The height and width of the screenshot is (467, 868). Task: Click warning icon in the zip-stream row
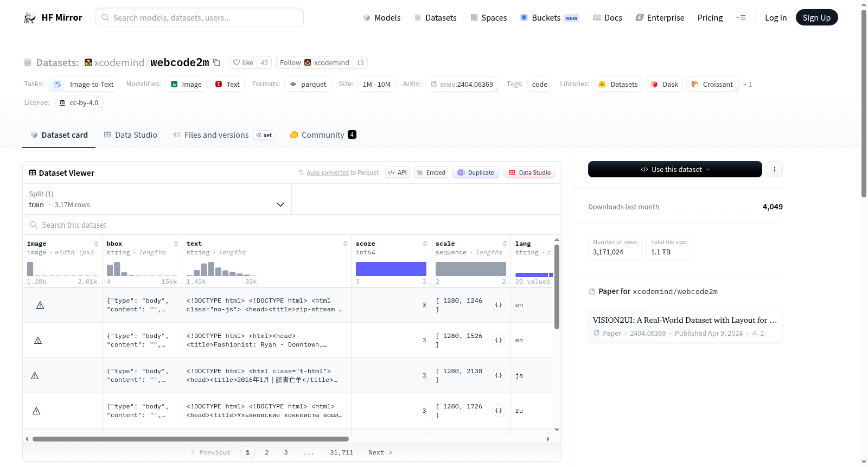click(x=40, y=305)
